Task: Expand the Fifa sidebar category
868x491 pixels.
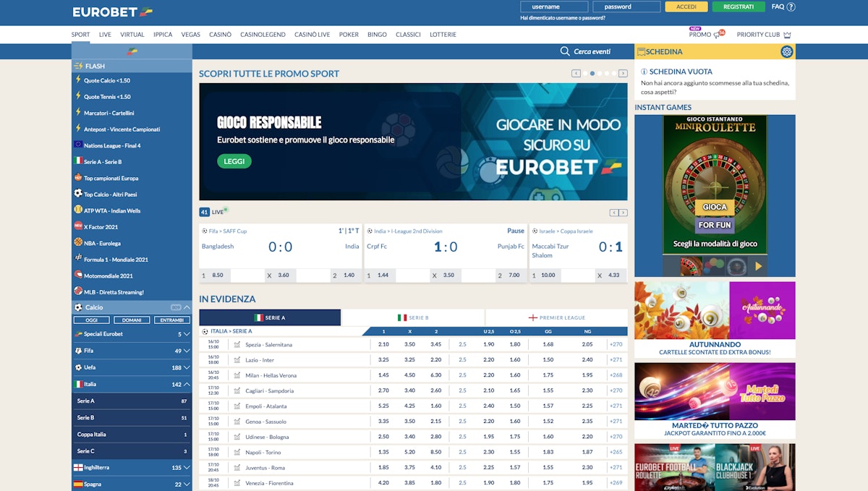Action: tap(188, 350)
